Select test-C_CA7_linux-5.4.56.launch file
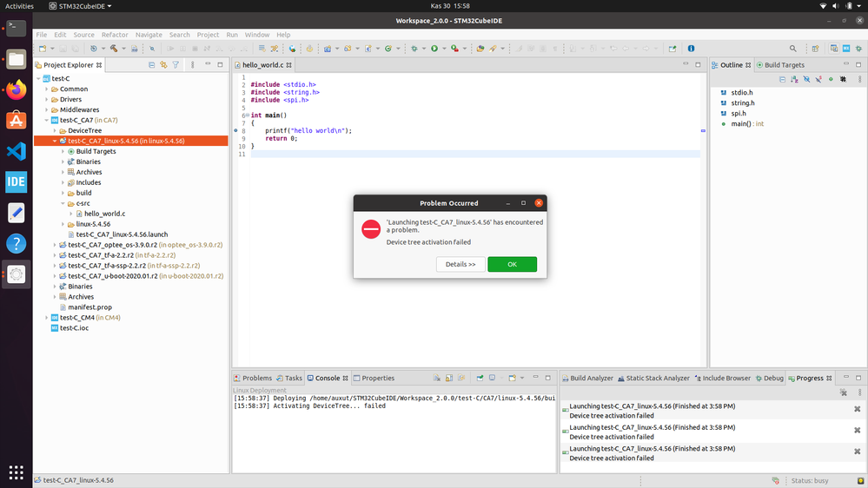The height and width of the screenshot is (488, 868). pos(122,234)
